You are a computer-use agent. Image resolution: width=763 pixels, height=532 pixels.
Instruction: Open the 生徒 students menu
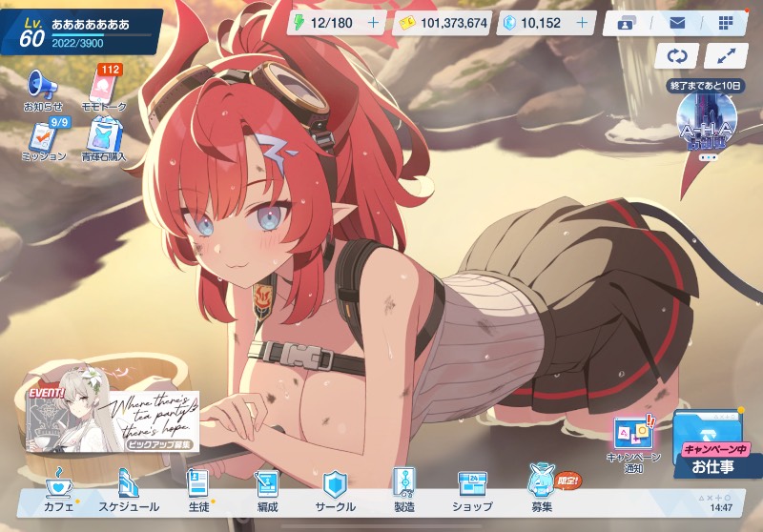(198, 490)
